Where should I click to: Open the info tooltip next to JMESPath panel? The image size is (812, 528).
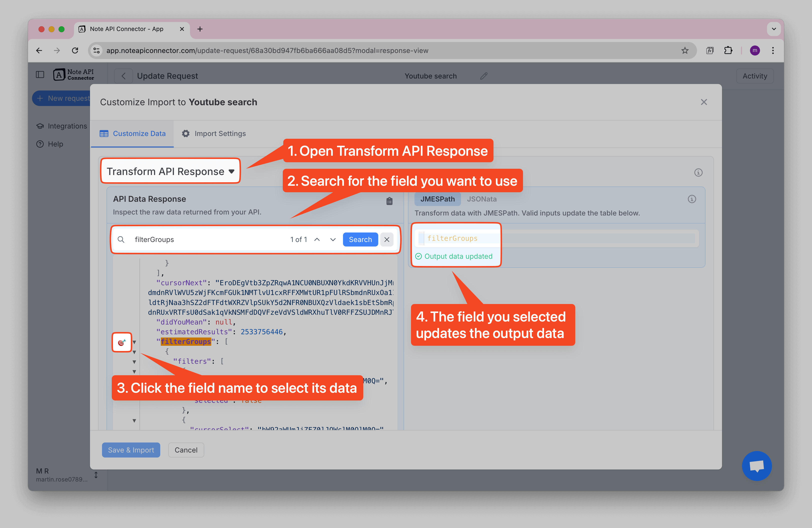692,199
